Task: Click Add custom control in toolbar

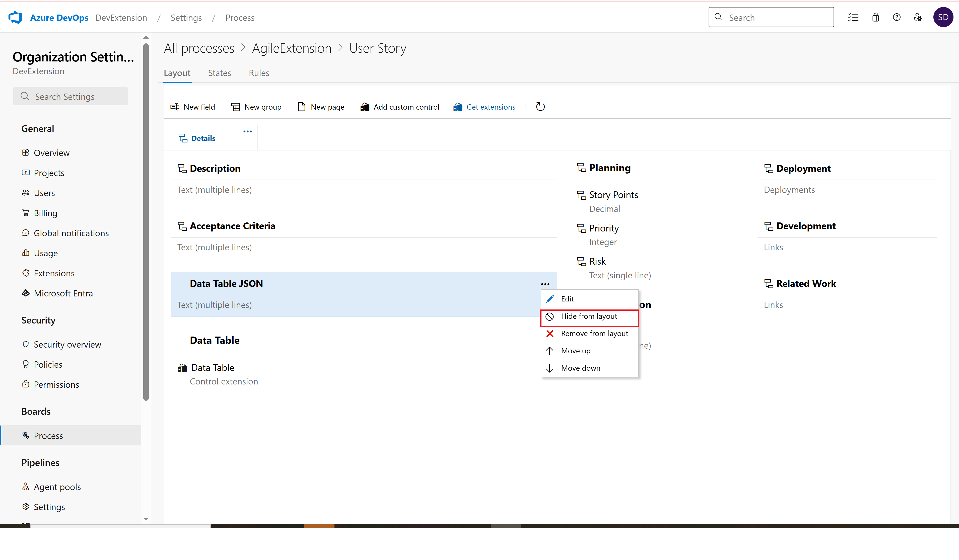Action: pyautogui.click(x=399, y=107)
